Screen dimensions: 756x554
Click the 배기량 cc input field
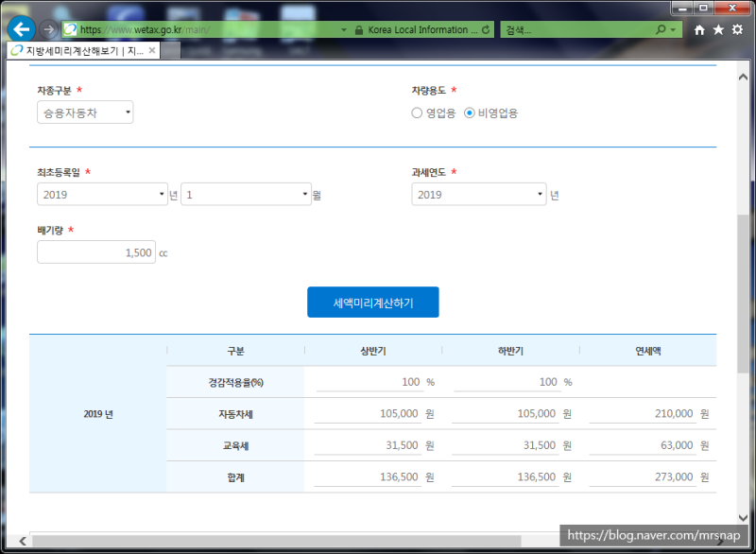tap(96, 252)
